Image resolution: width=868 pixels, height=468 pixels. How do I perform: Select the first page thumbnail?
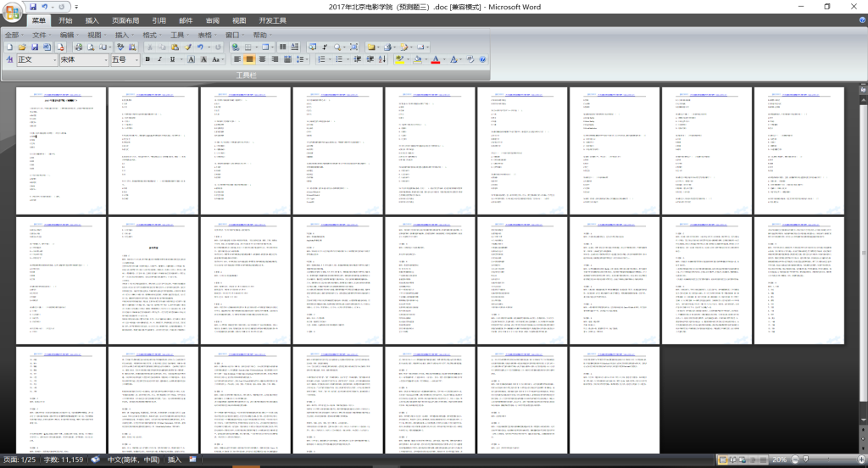pyautogui.click(x=62, y=150)
